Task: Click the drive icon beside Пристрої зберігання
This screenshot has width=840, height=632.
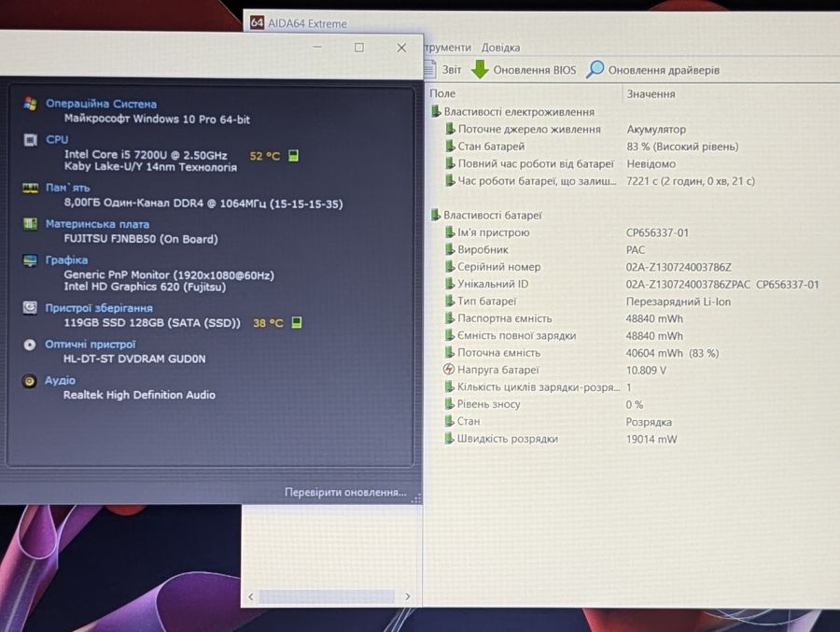Action: pyautogui.click(x=30, y=308)
